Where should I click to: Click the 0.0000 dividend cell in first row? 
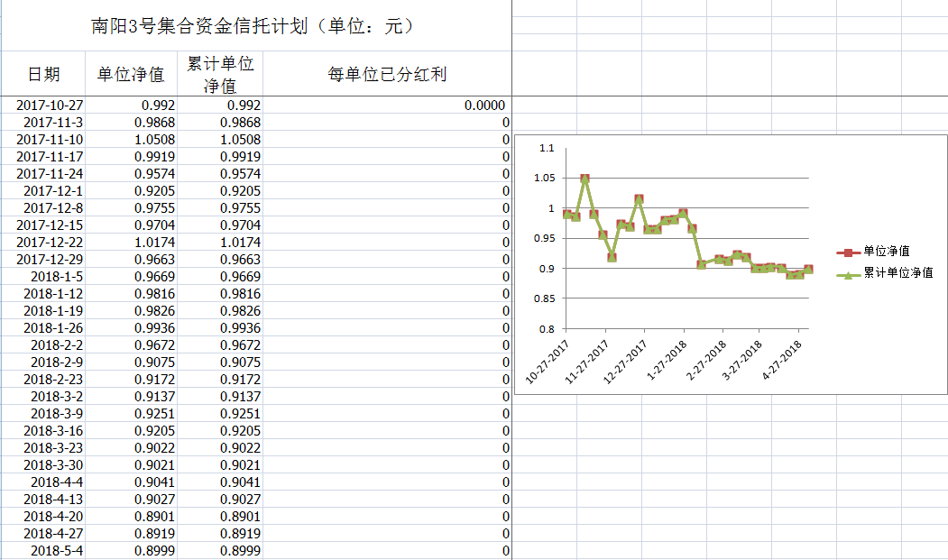(483, 106)
